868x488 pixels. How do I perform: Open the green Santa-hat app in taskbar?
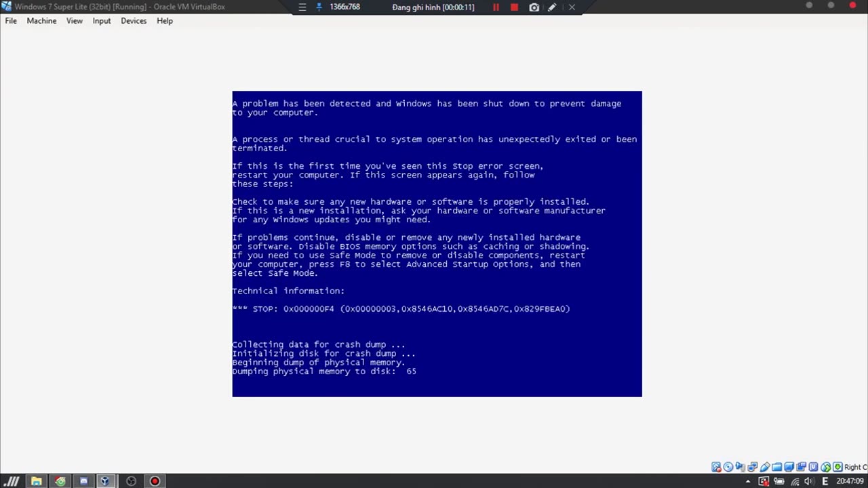(x=60, y=481)
